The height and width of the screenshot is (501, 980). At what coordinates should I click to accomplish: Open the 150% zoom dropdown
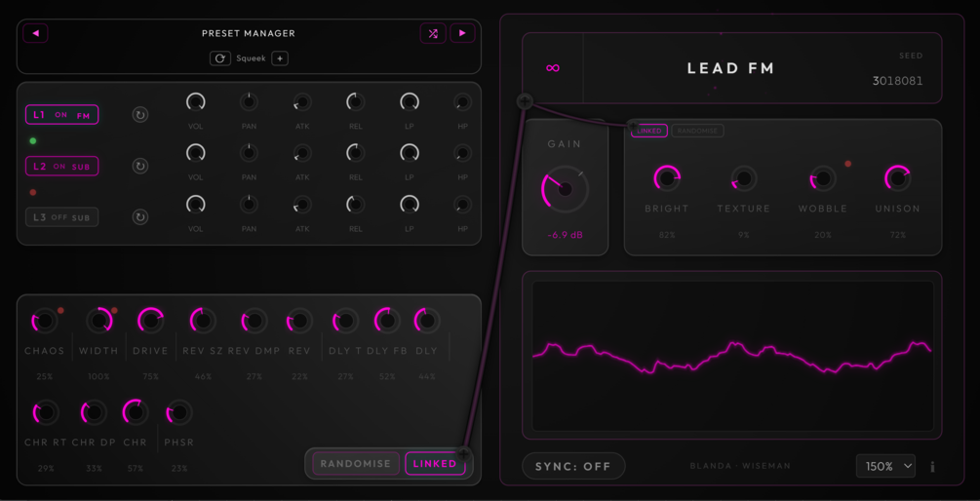[x=885, y=466]
